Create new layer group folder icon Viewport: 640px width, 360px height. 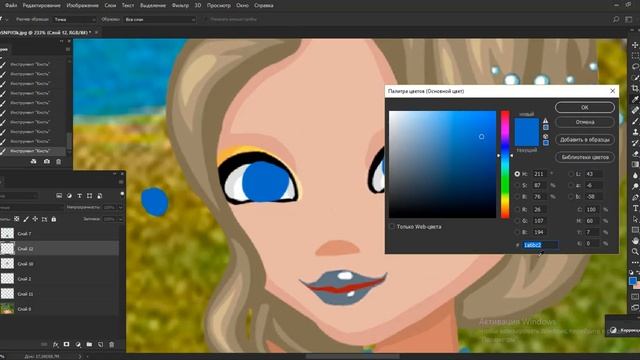(x=89, y=344)
